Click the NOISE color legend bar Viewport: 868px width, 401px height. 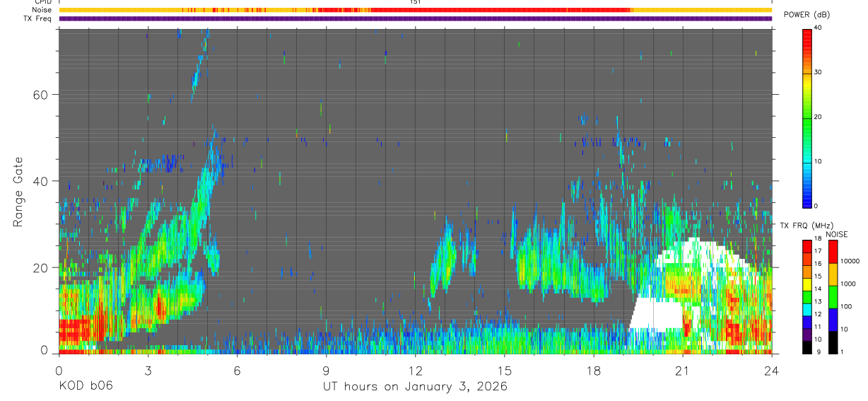pyautogui.click(x=833, y=296)
